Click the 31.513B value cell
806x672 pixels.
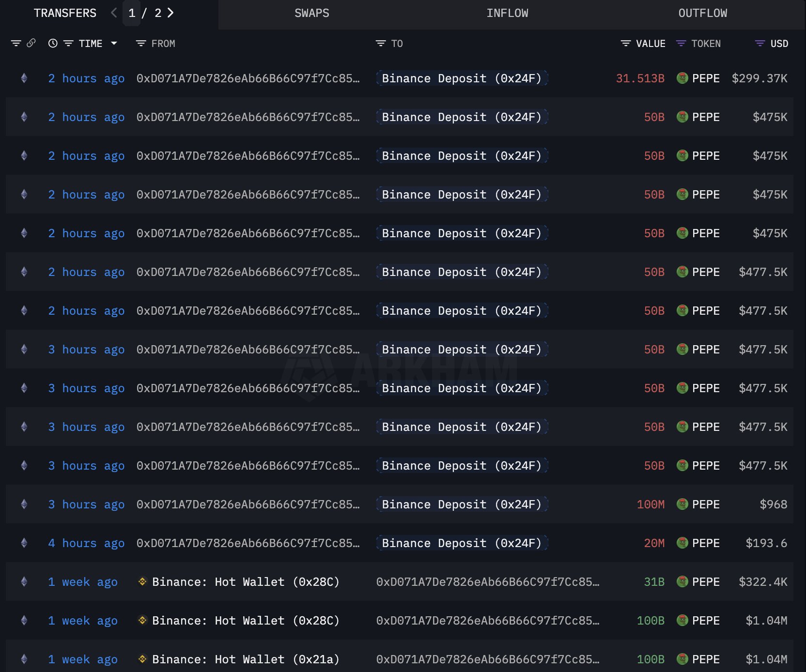[640, 78]
